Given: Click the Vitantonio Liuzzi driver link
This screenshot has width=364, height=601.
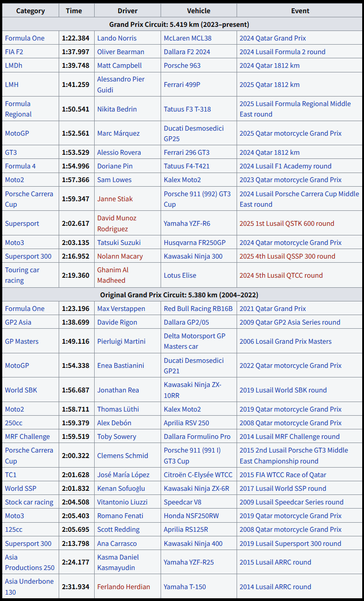Looking at the screenshot, I should [122, 502].
